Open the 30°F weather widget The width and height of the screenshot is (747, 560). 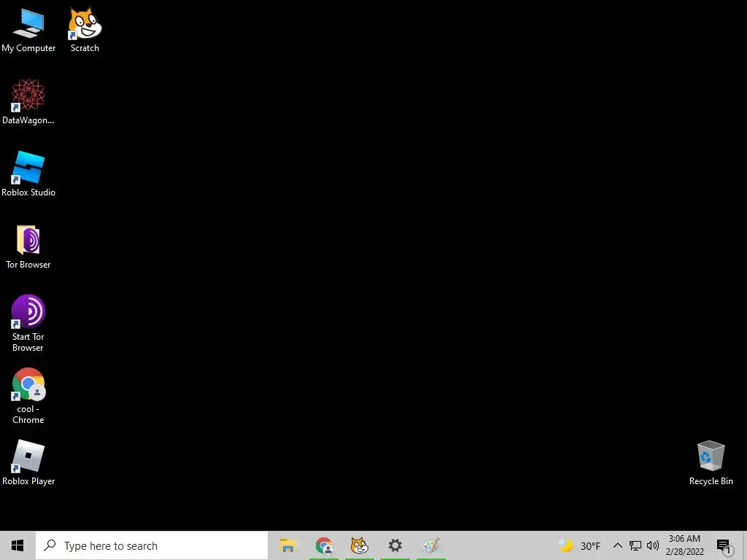[x=579, y=545]
